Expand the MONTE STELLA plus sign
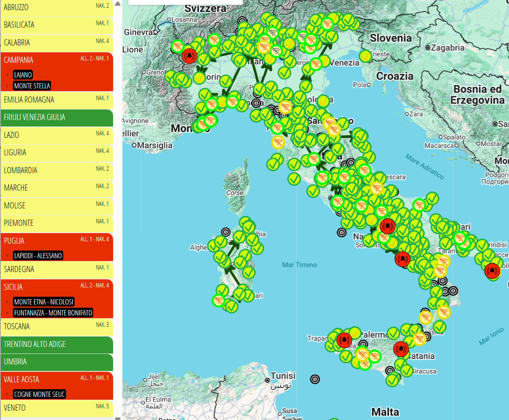 click(x=7, y=86)
